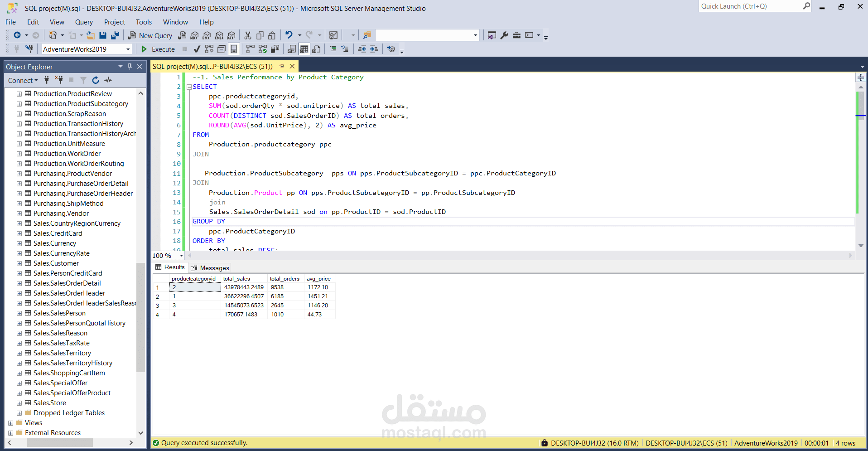
Task: Select the cell with 43978443.2489
Action: pos(244,287)
